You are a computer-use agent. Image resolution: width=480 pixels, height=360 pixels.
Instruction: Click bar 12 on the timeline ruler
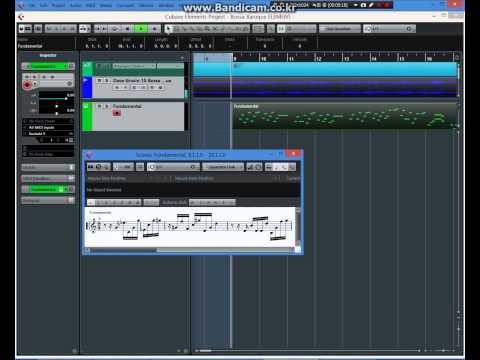pyautogui.click(x=319, y=59)
